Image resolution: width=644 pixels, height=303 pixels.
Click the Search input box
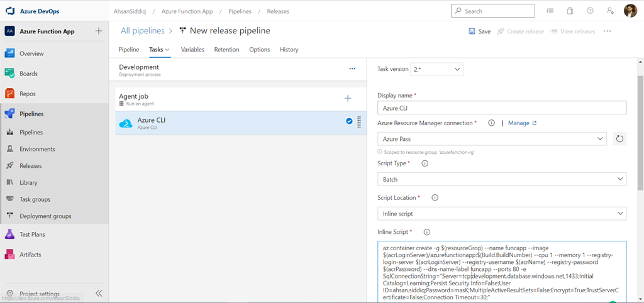tap(493, 11)
